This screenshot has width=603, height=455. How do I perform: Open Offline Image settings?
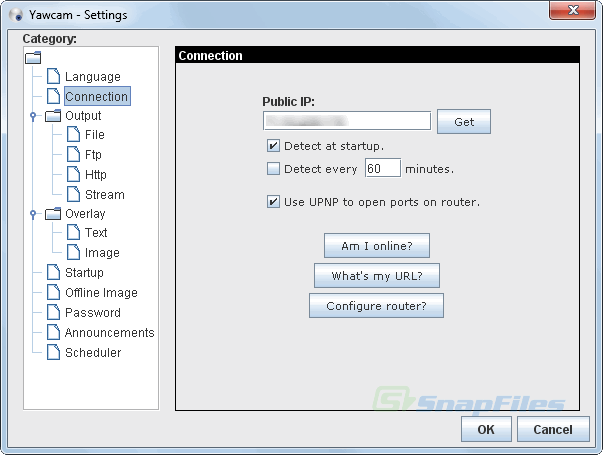point(101,293)
